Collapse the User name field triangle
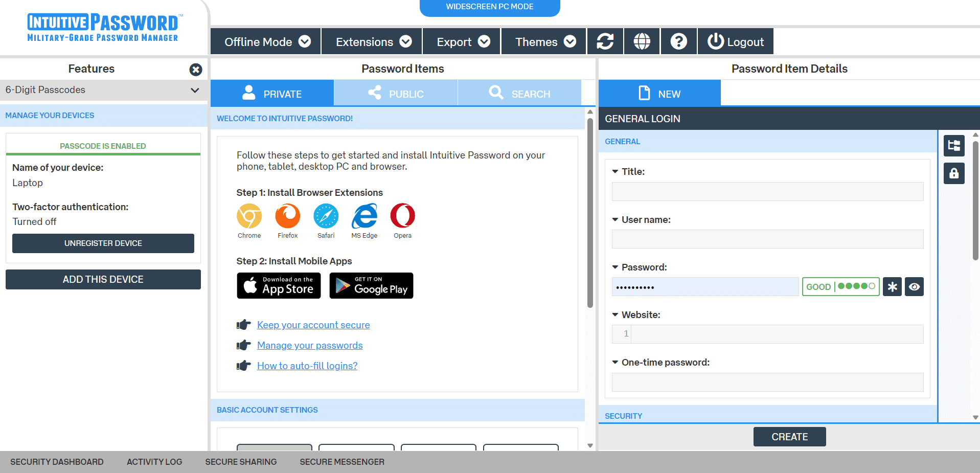 tap(615, 220)
